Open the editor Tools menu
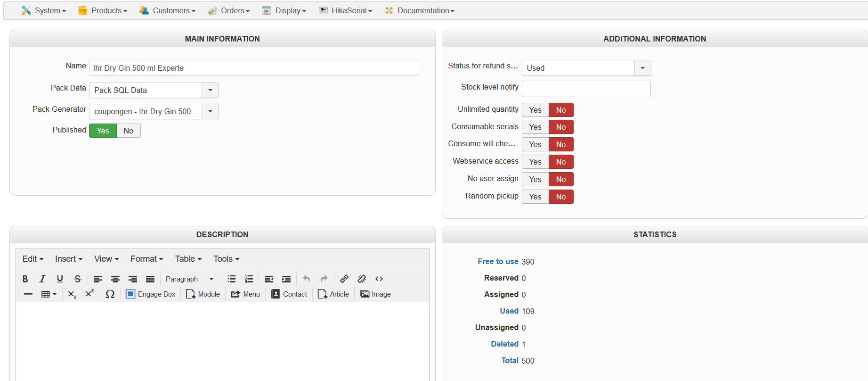Screen dimensions: 868x381 [x=227, y=259]
